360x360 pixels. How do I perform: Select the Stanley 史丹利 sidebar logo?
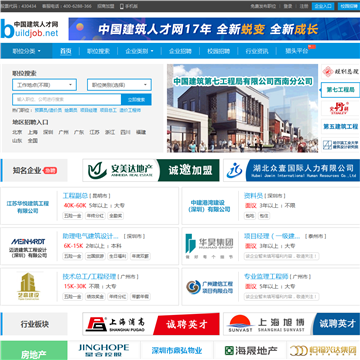click(x=340, y=108)
